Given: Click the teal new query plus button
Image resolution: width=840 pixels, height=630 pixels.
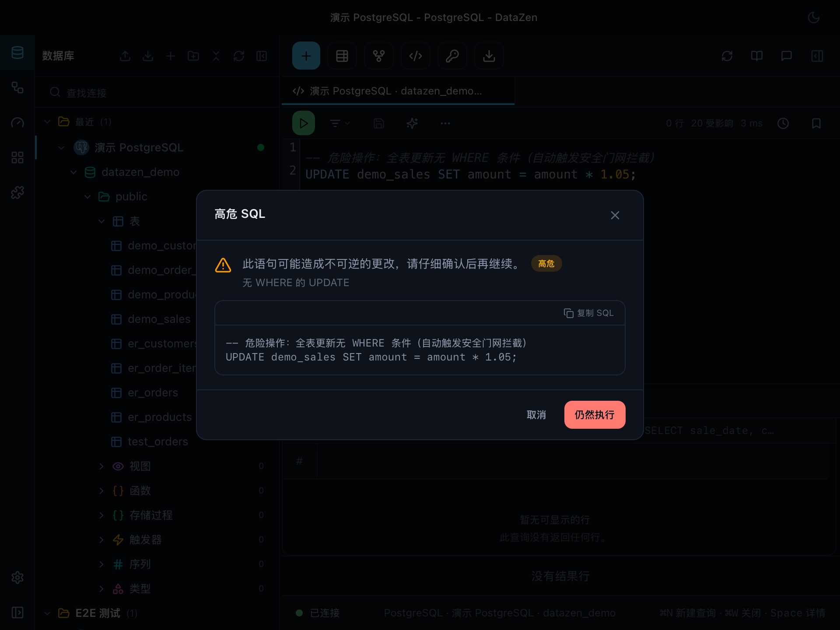Looking at the screenshot, I should click(x=306, y=56).
